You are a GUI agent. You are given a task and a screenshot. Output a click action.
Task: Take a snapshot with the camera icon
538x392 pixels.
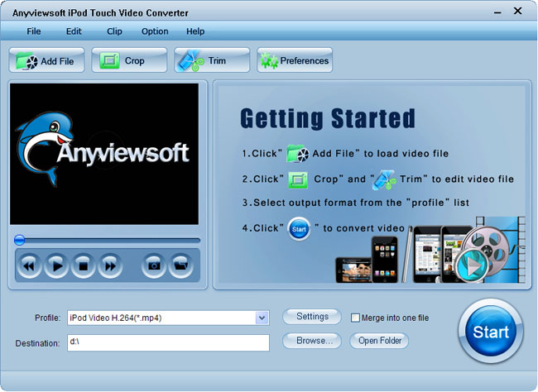154,265
